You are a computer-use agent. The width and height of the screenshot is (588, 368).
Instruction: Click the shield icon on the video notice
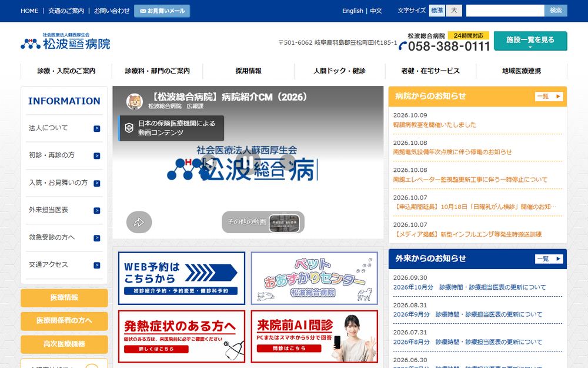click(x=129, y=128)
